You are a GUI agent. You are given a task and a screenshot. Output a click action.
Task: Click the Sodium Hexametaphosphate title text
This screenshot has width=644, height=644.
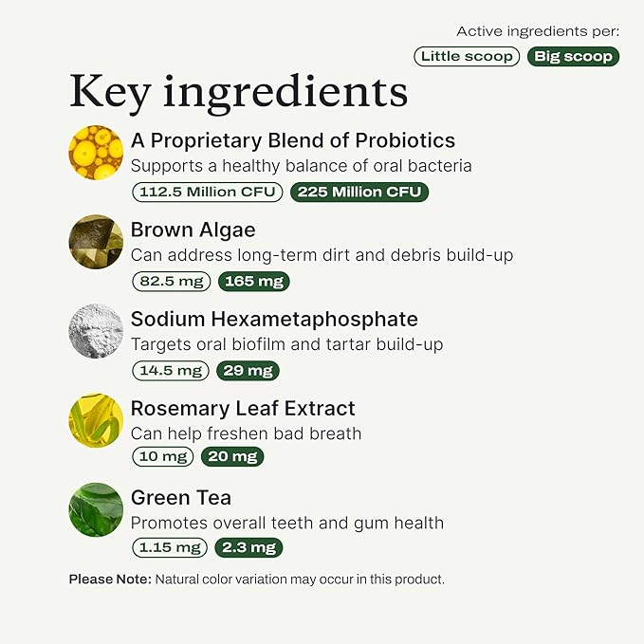coord(274,319)
